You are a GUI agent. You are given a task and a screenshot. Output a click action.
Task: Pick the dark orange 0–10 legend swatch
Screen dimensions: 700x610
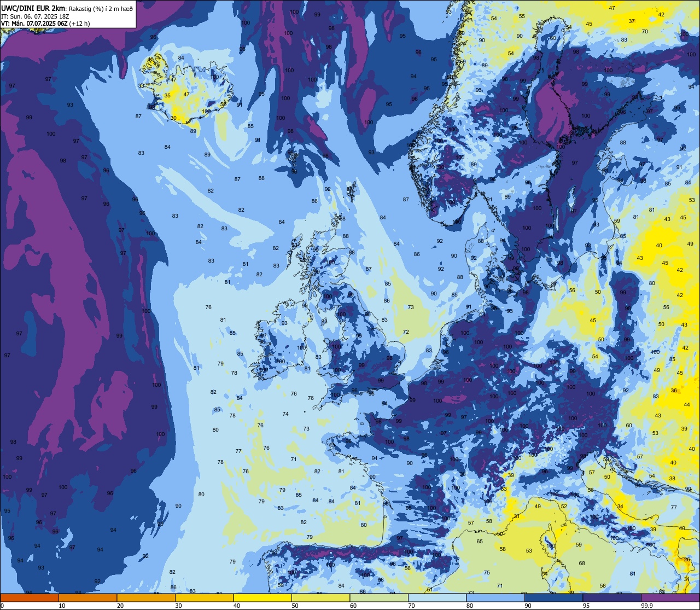tap(30, 597)
